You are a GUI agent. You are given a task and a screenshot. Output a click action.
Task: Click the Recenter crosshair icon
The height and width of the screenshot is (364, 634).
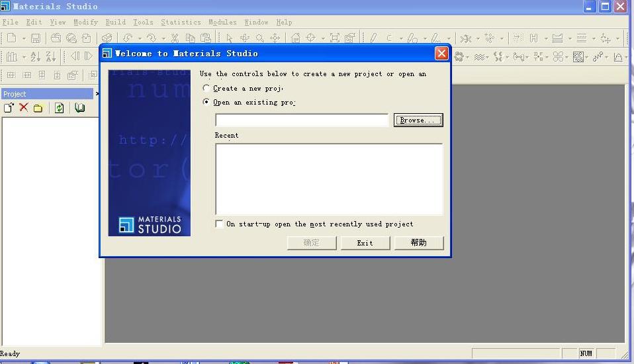pos(311,38)
